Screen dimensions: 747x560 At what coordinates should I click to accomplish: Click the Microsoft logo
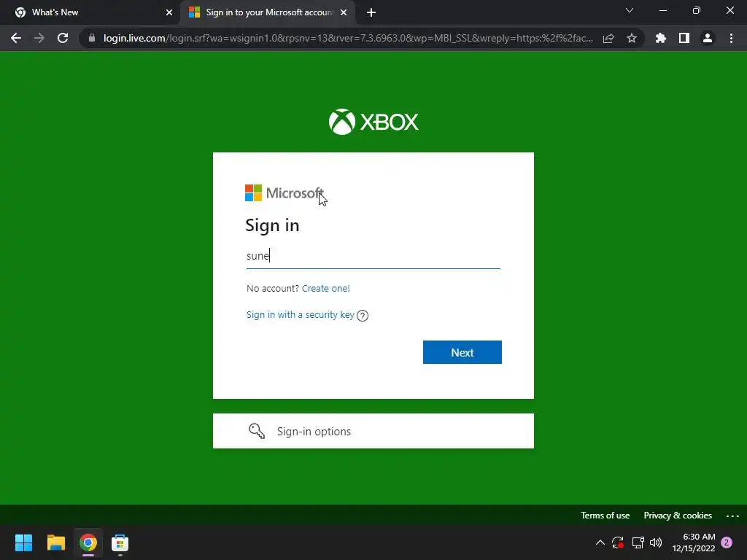click(x=285, y=192)
